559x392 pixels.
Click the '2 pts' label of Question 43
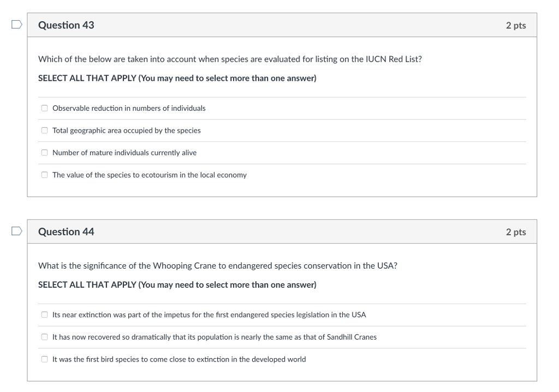[x=516, y=25]
